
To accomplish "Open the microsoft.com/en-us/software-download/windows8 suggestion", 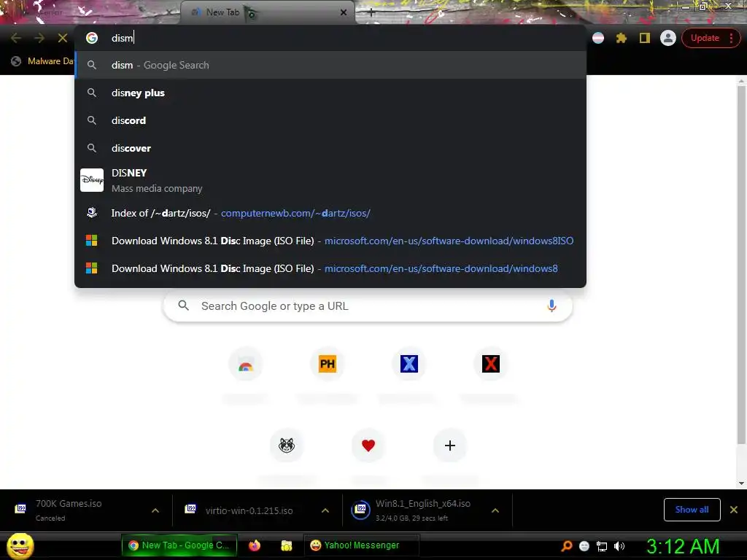I will click(x=330, y=268).
